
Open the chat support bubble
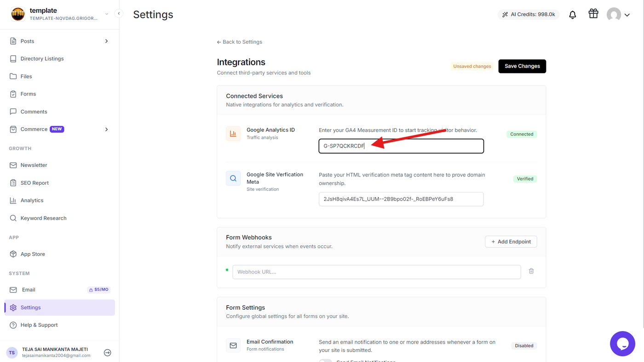[x=622, y=344]
